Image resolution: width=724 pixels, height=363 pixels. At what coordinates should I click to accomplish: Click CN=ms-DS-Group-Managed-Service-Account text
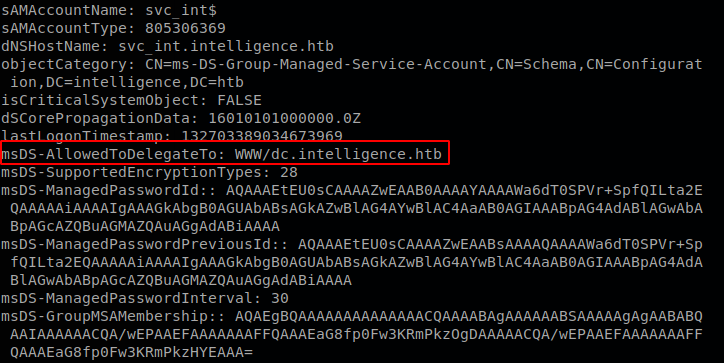pos(316,64)
